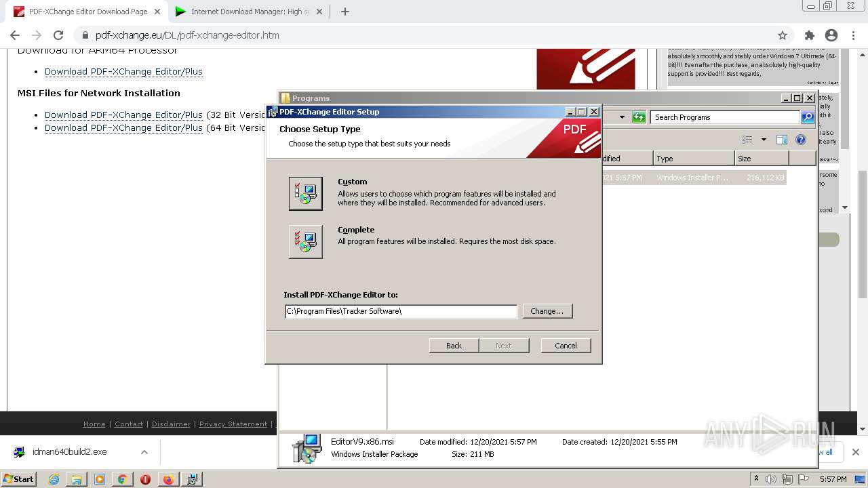Reload the page in browser
Viewport: 868px width, 488px height.
tap(58, 35)
